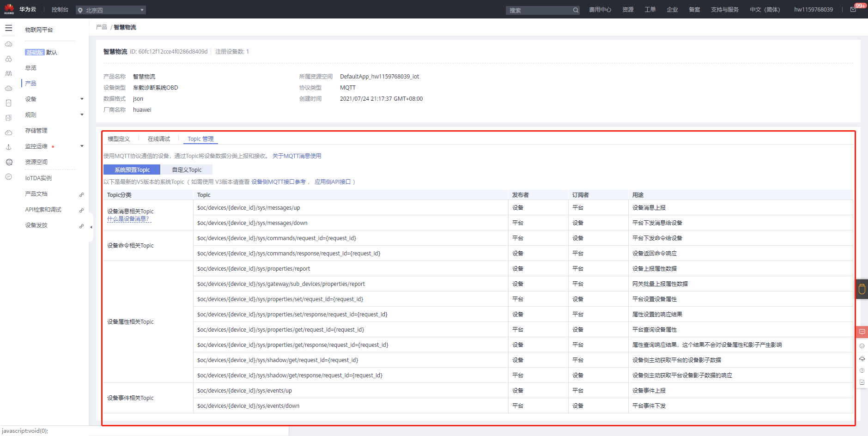This screenshot has height=436, width=868.
Task: Open 资源空间 in the sidebar
Action: pos(36,162)
